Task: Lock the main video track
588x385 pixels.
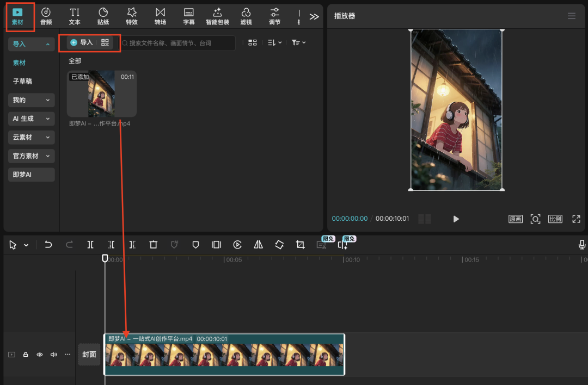Action: pos(26,355)
